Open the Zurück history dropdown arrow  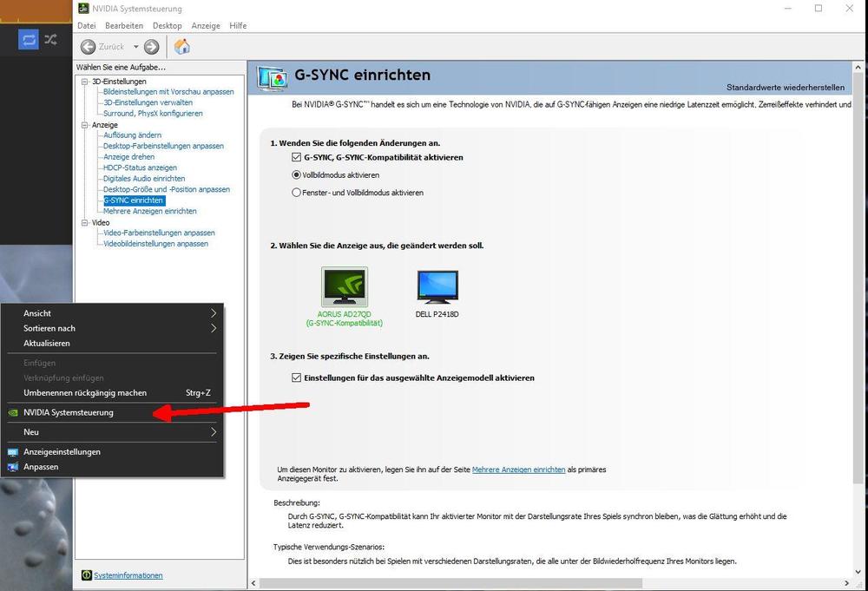point(136,47)
